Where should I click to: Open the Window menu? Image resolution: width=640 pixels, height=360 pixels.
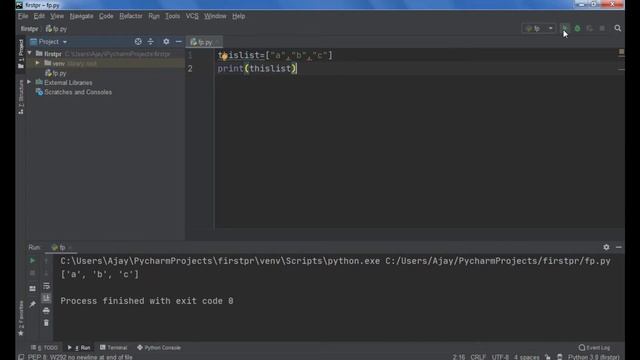pos(215,16)
